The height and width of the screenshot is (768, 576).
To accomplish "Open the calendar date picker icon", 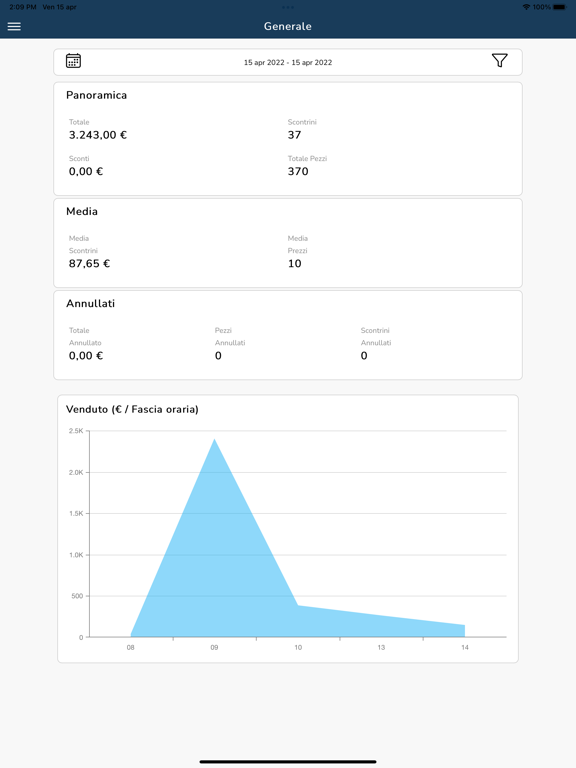I will point(73,61).
